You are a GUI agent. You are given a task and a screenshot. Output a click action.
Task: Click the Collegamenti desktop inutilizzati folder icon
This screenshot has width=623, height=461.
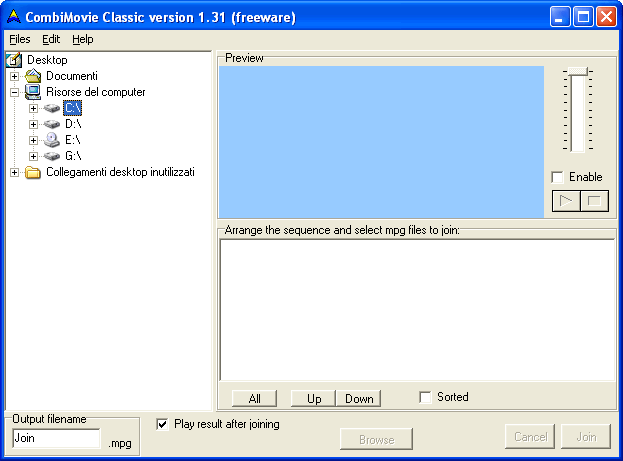33,172
